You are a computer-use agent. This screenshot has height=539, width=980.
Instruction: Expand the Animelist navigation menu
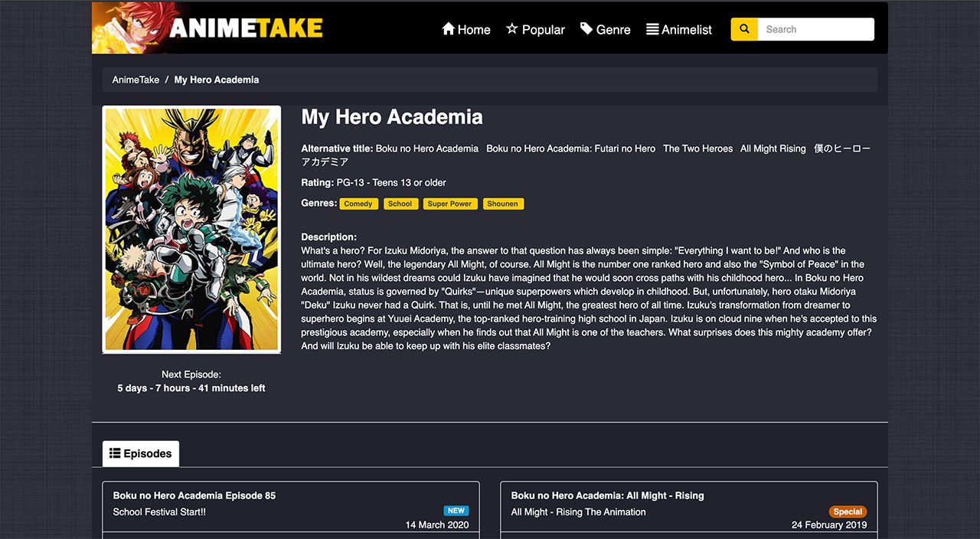click(x=678, y=28)
